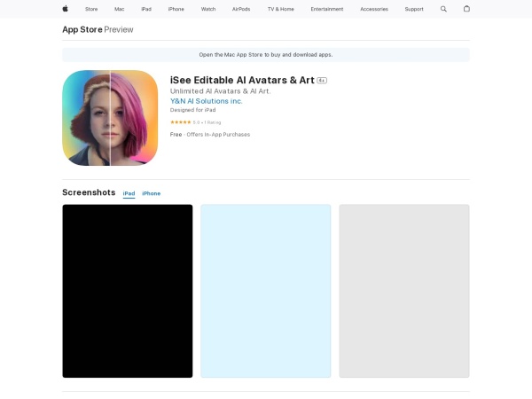Click the five-star rating stars
The height and width of the screenshot is (399, 532).
(x=180, y=121)
